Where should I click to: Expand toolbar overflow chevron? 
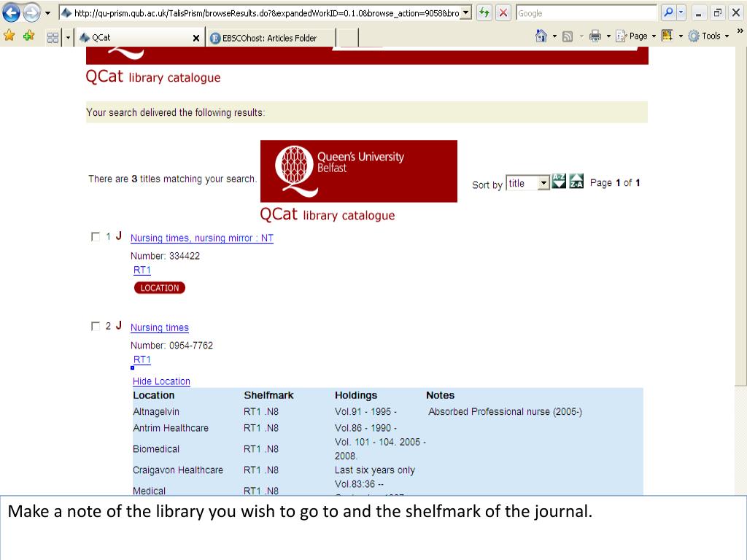click(740, 31)
